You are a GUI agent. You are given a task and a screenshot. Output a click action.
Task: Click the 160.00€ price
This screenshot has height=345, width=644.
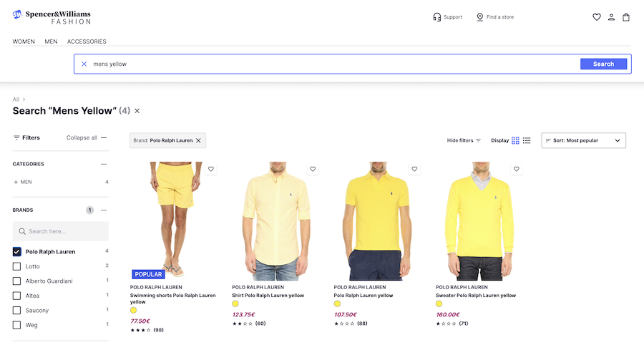tap(448, 315)
